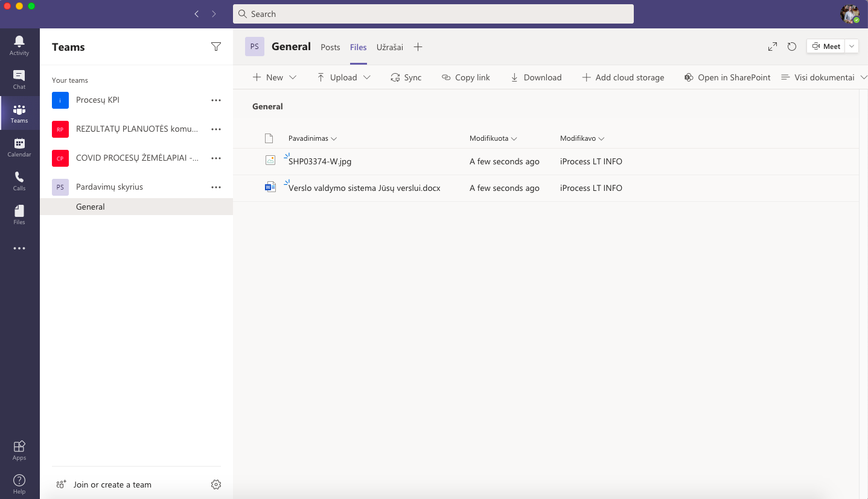Expand the Upload dropdown
Viewport: 868px width, 499px height.
point(366,77)
